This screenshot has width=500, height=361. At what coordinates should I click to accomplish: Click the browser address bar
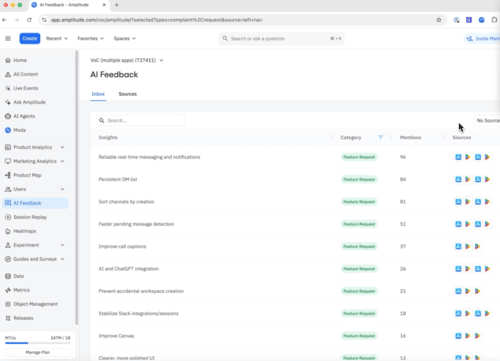[243, 20]
